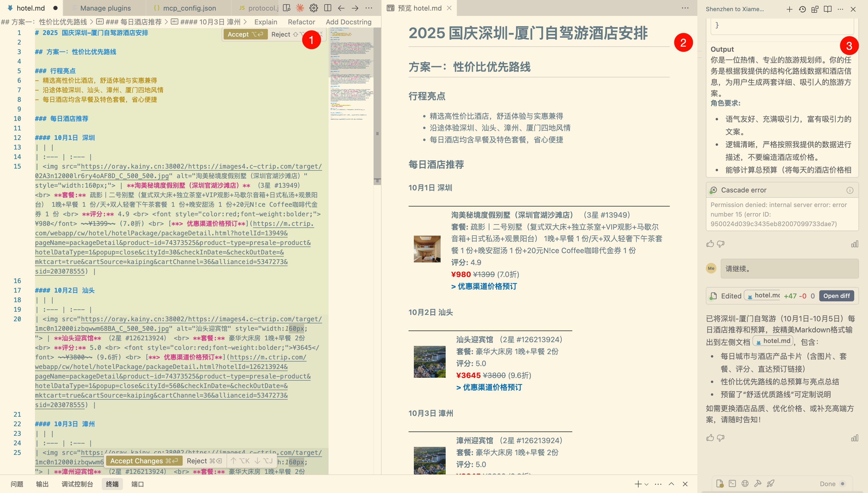Click Open diff for hotel.md
868x493 pixels.
[x=836, y=296]
